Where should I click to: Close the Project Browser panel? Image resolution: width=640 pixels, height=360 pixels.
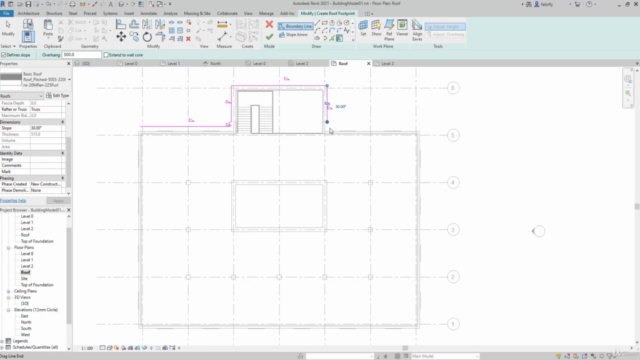click(x=69, y=210)
